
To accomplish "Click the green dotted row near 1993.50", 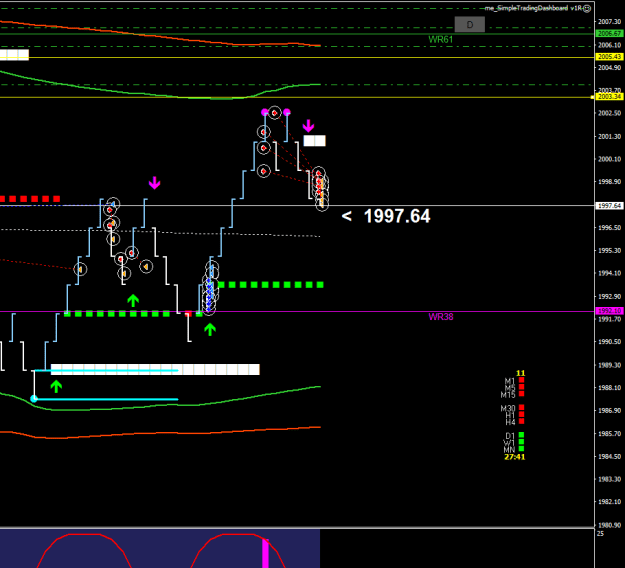I will tap(271, 285).
